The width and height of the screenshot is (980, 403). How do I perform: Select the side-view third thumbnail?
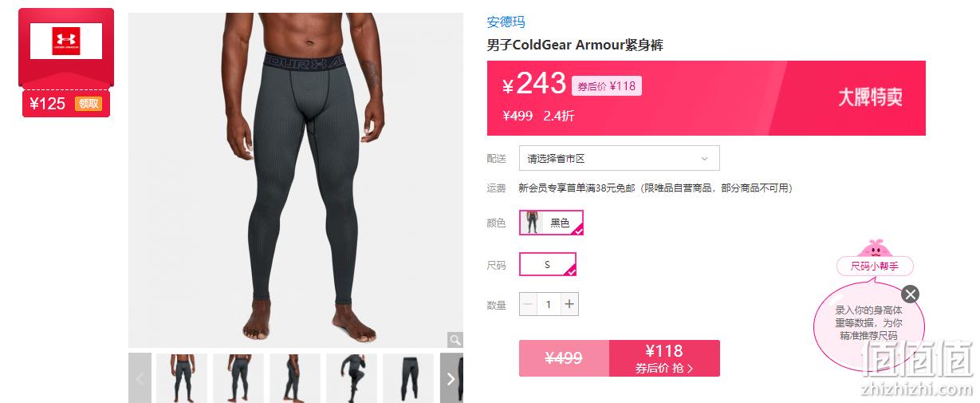tap(295, 378)
